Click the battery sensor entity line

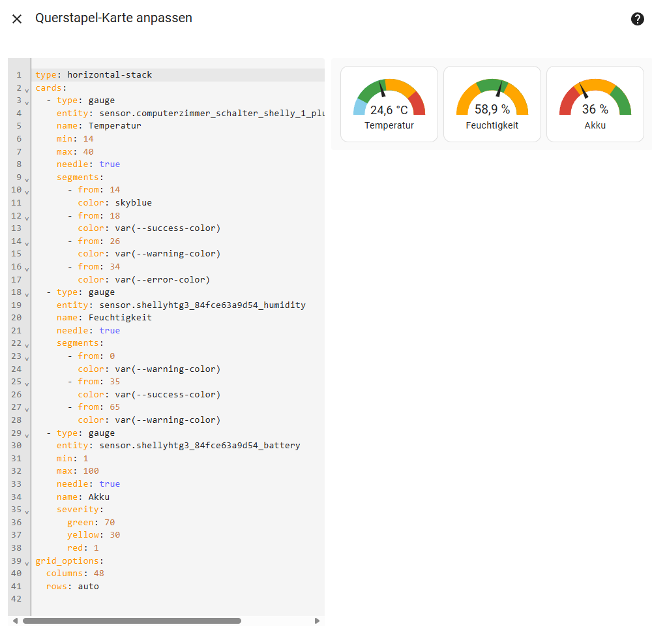[179, 445]
